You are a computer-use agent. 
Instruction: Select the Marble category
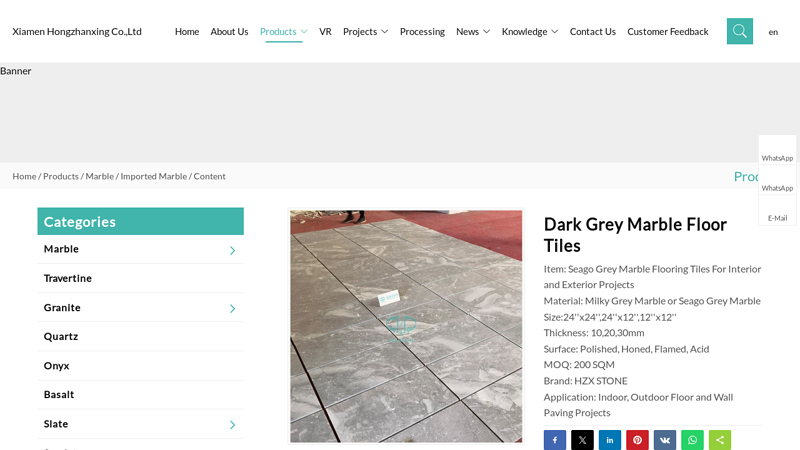(61, 249)
